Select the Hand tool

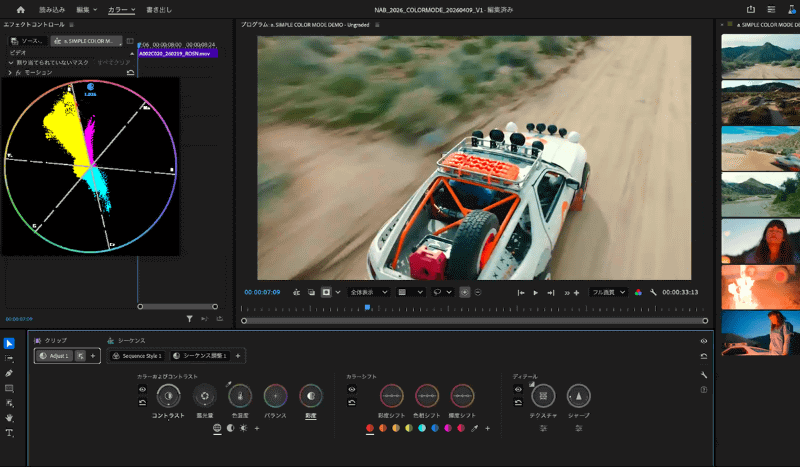pyautogui.click(x=10, y=417)
